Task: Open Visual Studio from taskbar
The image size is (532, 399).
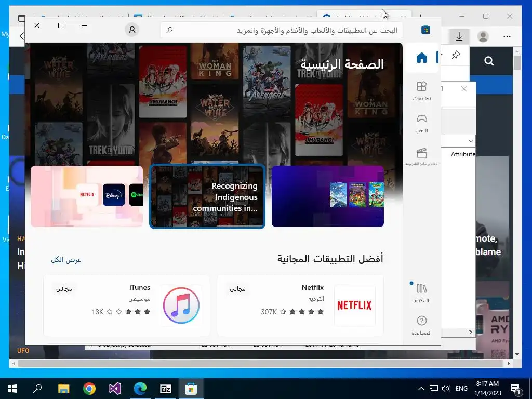Action: [x=114, y=389]
